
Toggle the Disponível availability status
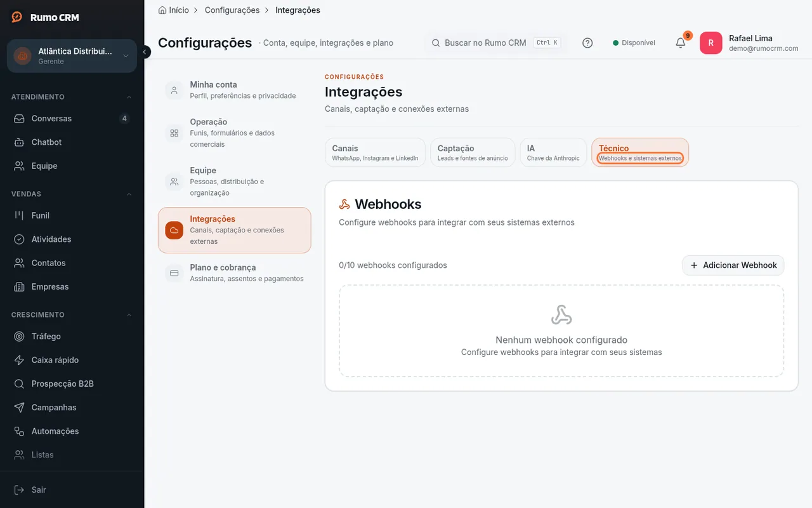tap(634, 43)
